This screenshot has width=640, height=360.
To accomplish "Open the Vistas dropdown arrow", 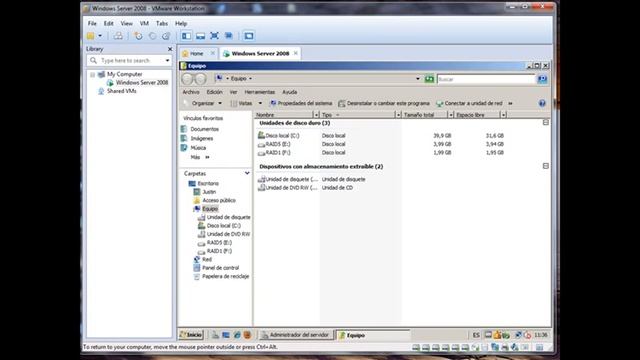I will pos(260,103).
